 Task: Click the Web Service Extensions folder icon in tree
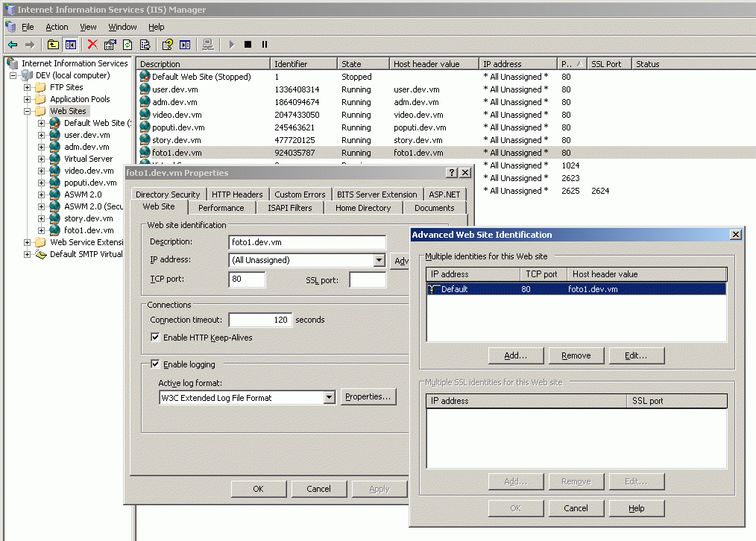40,242
